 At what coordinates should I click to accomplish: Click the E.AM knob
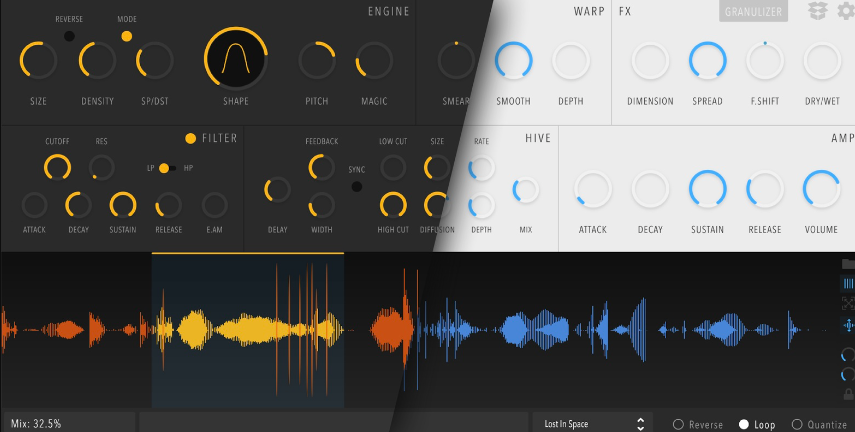tap(214, 205)
